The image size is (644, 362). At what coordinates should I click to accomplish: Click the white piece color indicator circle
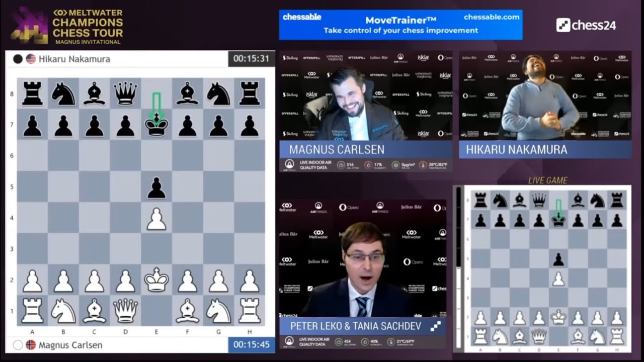pos(18,345)
